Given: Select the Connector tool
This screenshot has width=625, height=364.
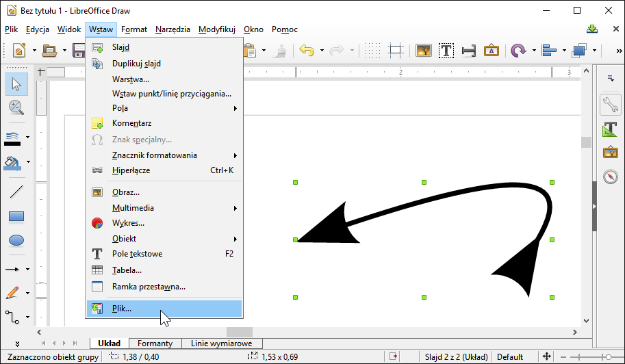Looking at the screenshot, I should click(12, 317).
